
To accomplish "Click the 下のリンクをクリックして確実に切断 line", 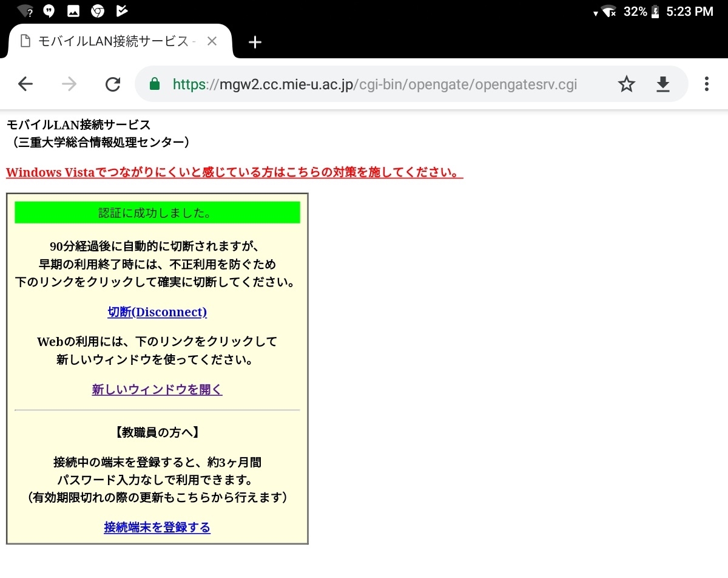I will (157, 282).
